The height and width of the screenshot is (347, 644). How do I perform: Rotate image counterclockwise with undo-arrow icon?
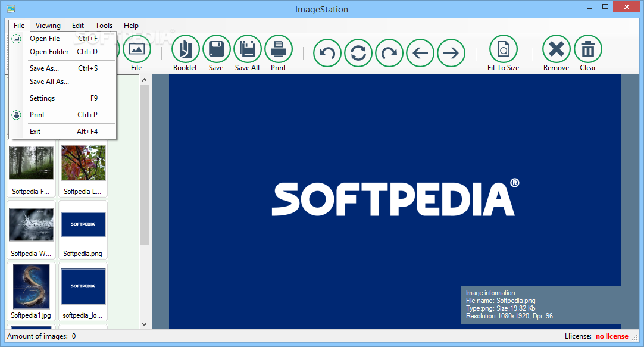(327, 53)
